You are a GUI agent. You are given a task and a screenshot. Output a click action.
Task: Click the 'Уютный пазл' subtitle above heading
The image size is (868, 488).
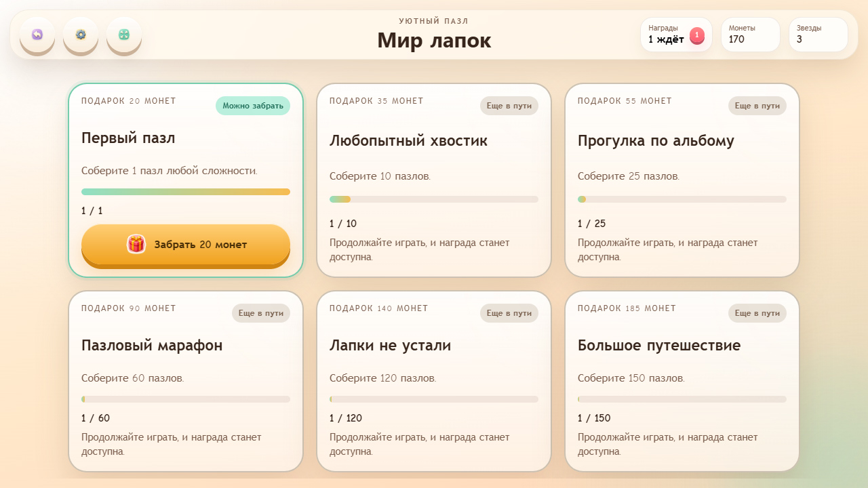[x=434, y=21]
